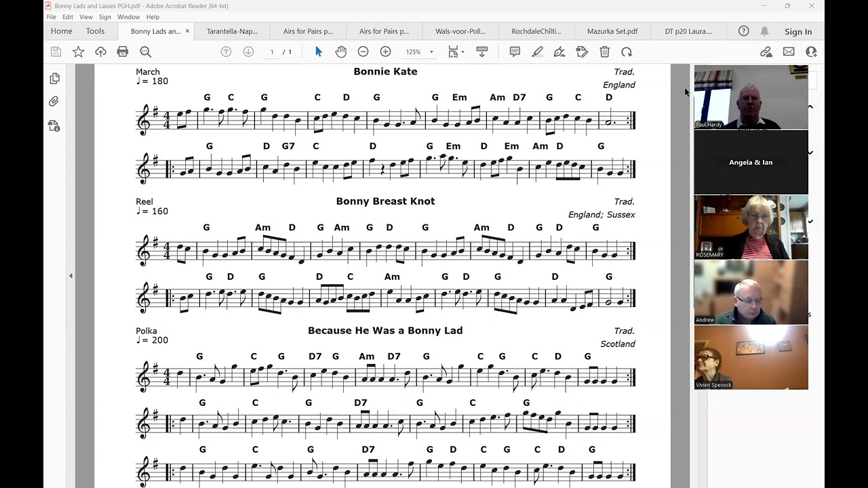Click the "Polka" tune type label
The height and width of the screenshot is (488, 868).
click(146, 331)
